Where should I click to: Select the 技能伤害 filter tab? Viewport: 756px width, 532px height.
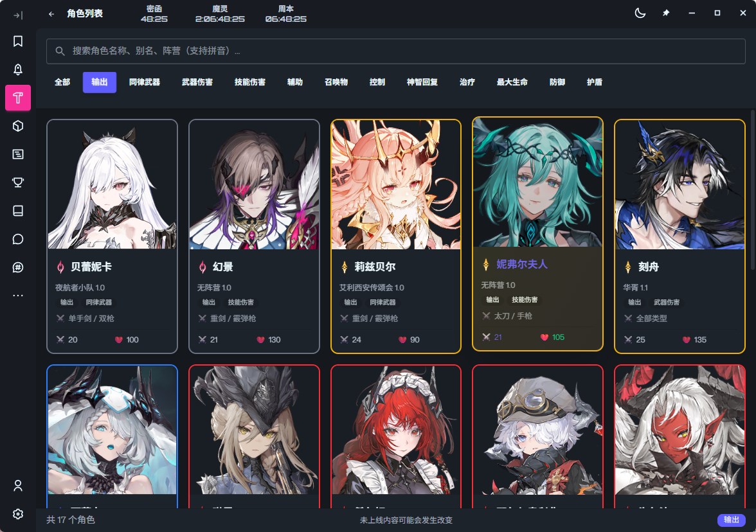click(x=249, y=82)
